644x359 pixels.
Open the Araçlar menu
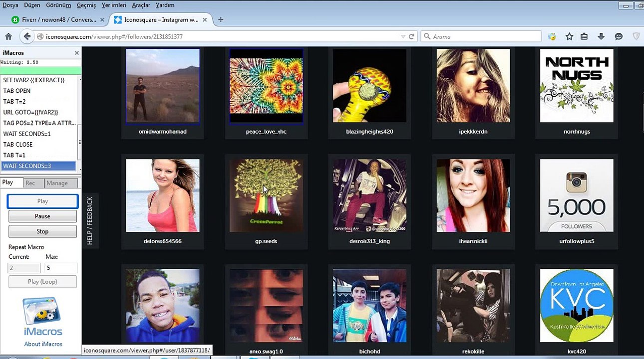click(141, 5)
